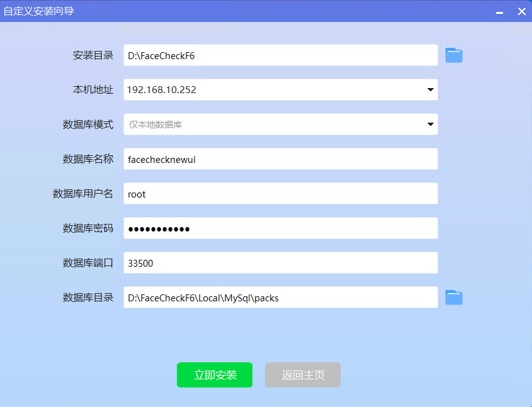Click the folder icon beside 安装目录 field
Screen dimensions: 532x407
[454, 55]
